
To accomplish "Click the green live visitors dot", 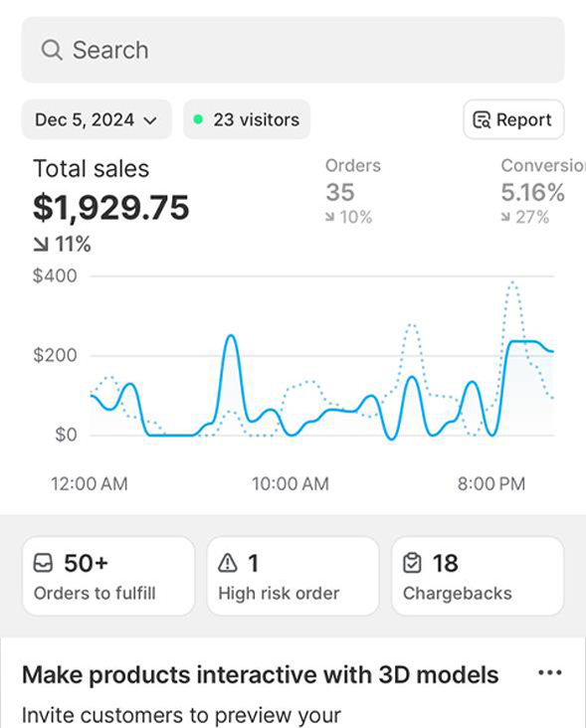I will tap(198, 119).
